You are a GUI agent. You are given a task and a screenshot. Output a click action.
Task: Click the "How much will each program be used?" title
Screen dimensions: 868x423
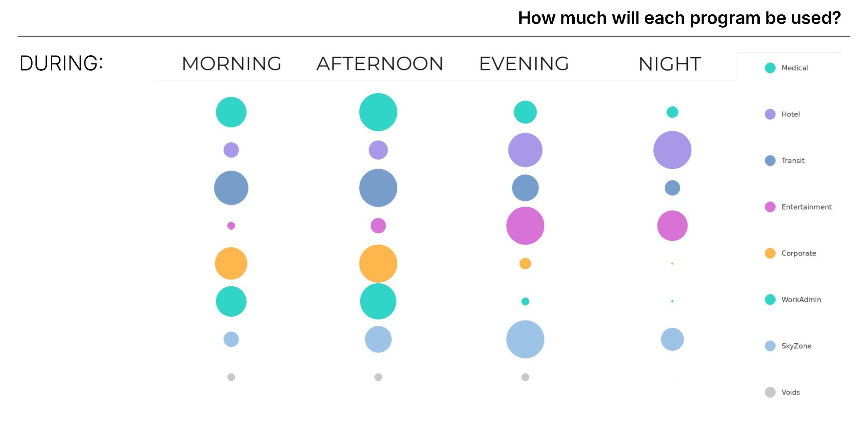(x=679, y=18)
